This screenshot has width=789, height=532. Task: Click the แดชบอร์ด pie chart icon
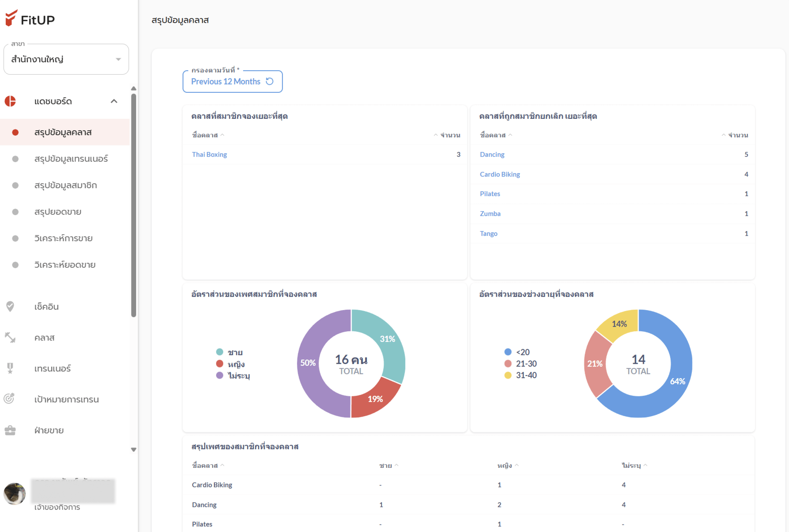click(11, 101)
